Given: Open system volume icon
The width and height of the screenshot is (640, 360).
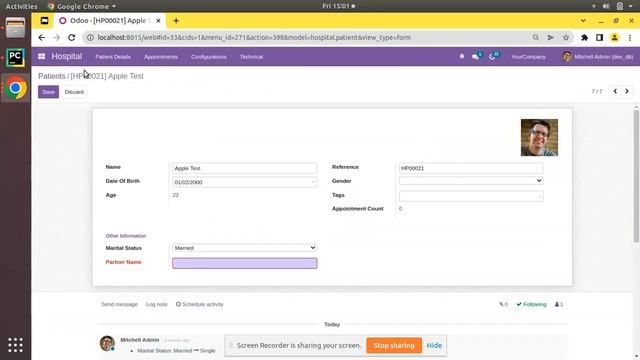Looking at the screenshot, I should point(606,6).
